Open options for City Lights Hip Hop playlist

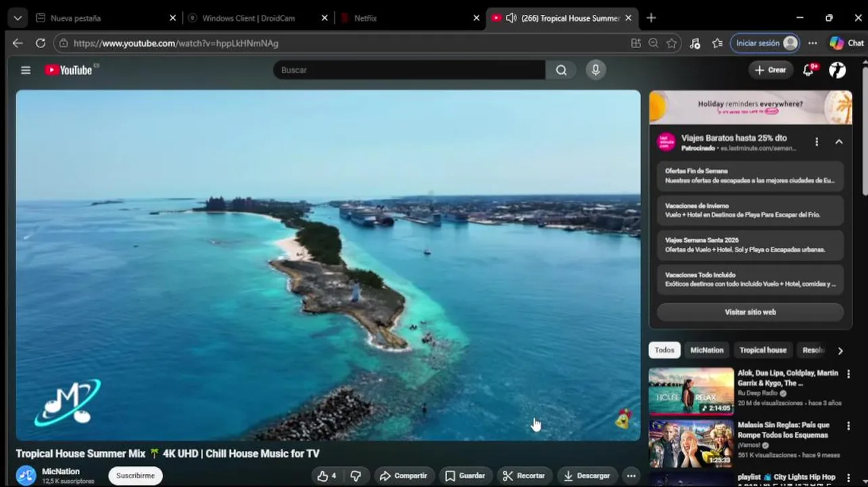pos(848,478)
